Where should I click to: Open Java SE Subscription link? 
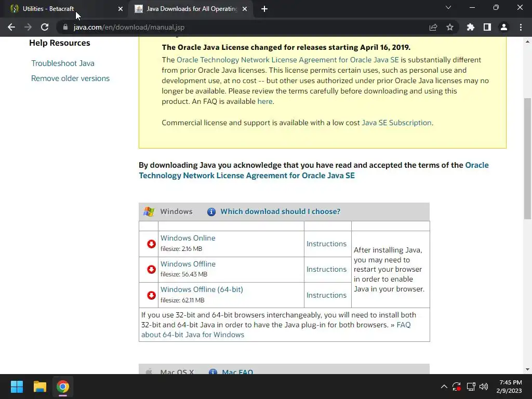(x=396, y=123)
